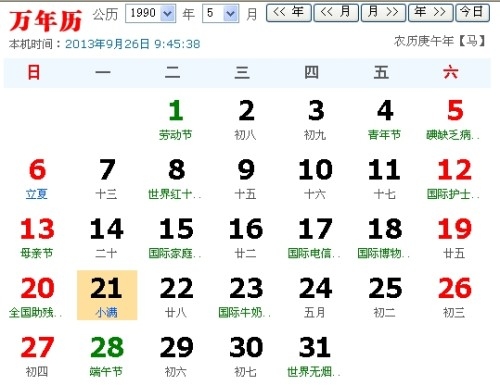Select May 24 五月
The width and height of the screenshot is (500, 385).
(315, 297)
